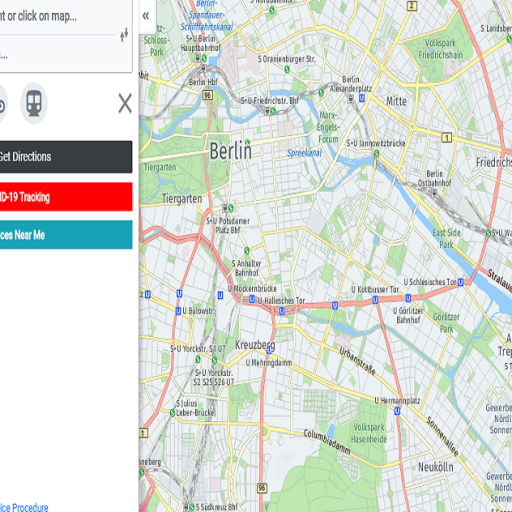The width and height of the screenshot is (512, 512).
Task: Click route 96 shield near Berlin Hbf
Action: [207, 95]
